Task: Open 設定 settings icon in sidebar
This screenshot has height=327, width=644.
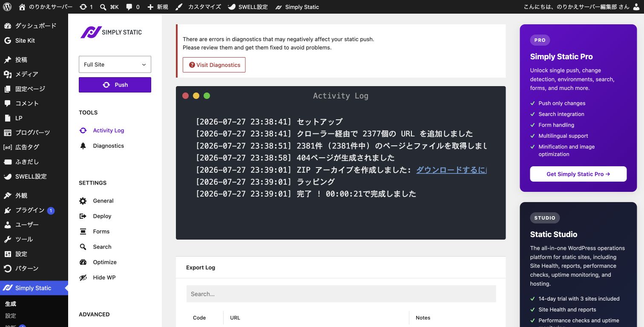Action: [8, 254]
